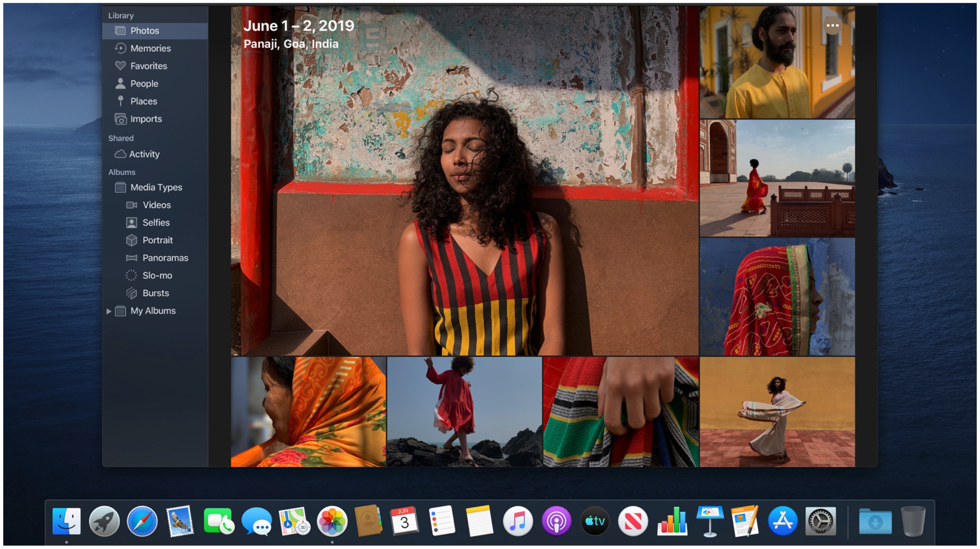Open System Preferences from the Dock
This screenshot has width=980, height=549.
[x=820, y=521]
